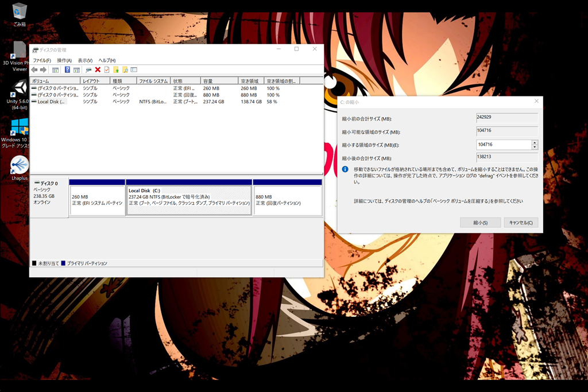Select the partition row with 260 MB capacity
The image size is (588, 392).
(x=176, y=88)
